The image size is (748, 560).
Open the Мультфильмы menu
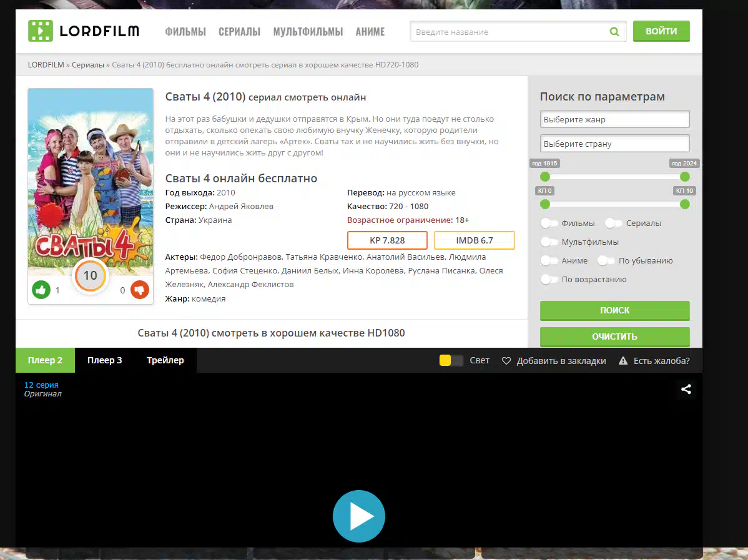308,32
